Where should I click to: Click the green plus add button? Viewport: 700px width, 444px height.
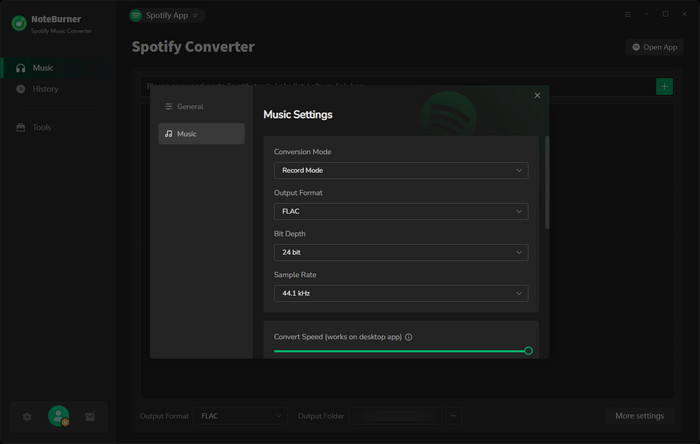[x=664, y=87]
